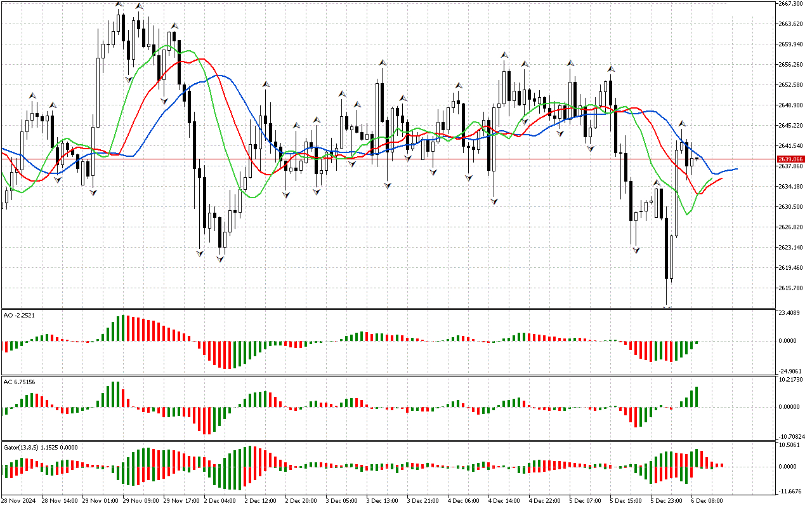The image size is (812, 508).
Task: Click the 28 Nov 2024 date label
Action: (x=19, y=501)
